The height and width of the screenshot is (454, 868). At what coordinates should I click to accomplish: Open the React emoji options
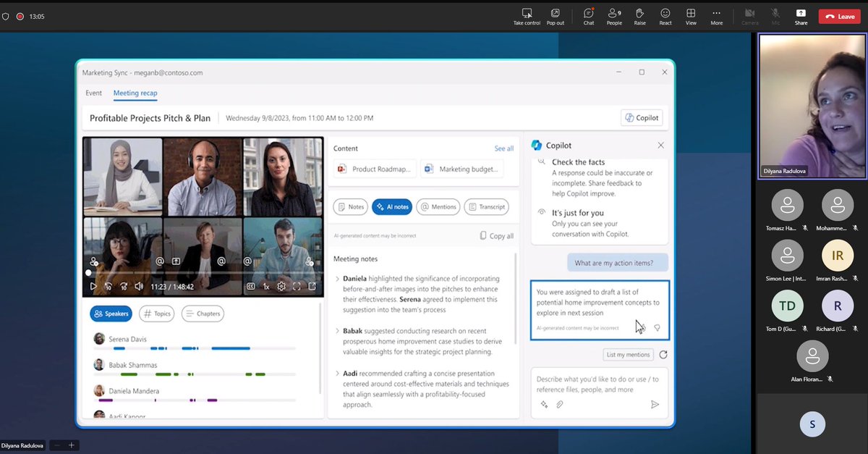(665, 16)
